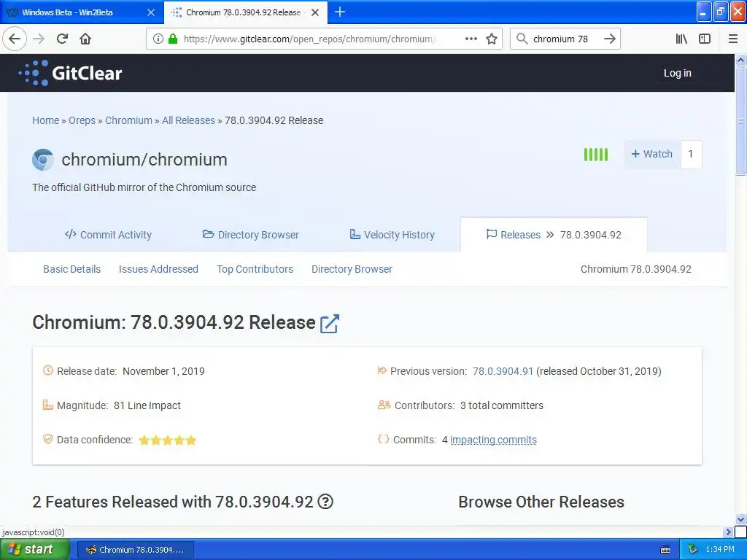Screen dimensions: 747x560
Task: Submit search with the arrow icon
Action: [610, 39]
